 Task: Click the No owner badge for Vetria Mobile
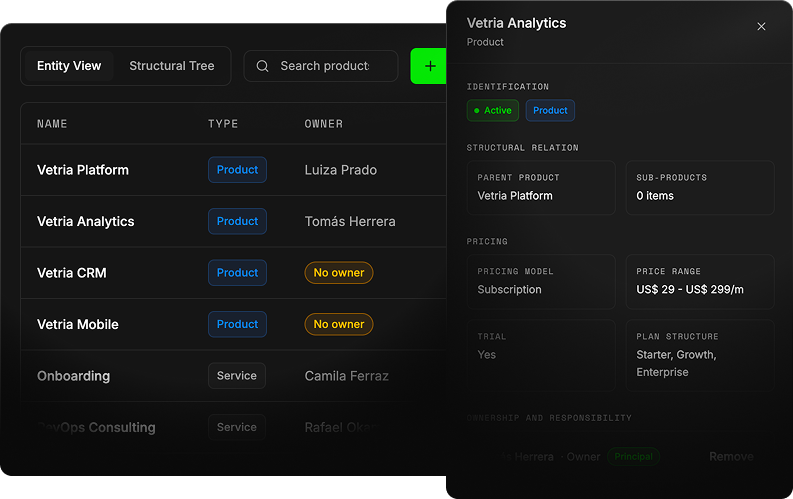338,324
